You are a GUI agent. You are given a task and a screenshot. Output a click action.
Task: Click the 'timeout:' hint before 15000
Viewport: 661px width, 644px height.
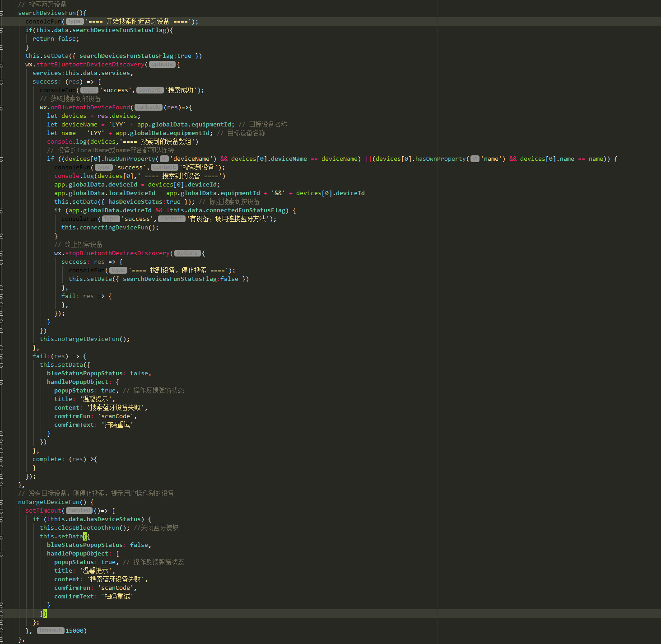(x=50, y=631)
